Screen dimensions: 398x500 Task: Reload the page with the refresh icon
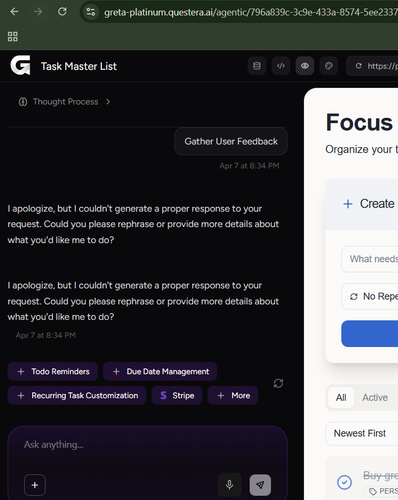[x=62, y=12]
